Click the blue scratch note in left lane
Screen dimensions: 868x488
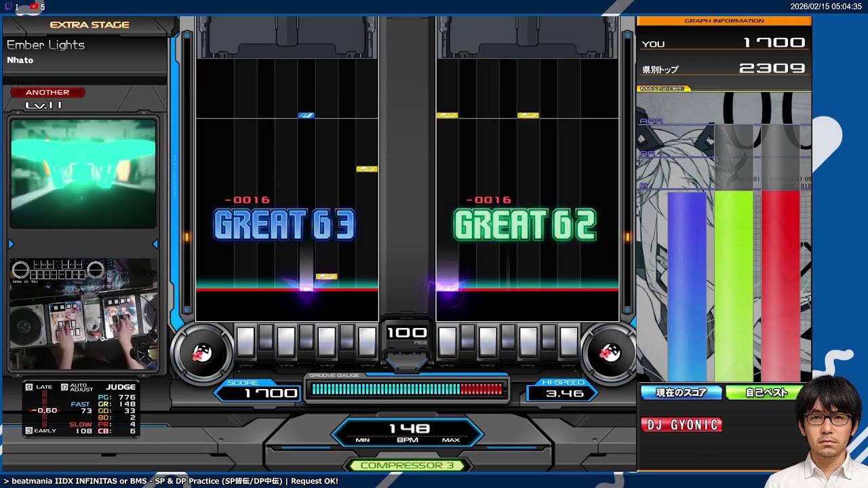(x=306, y=115)
